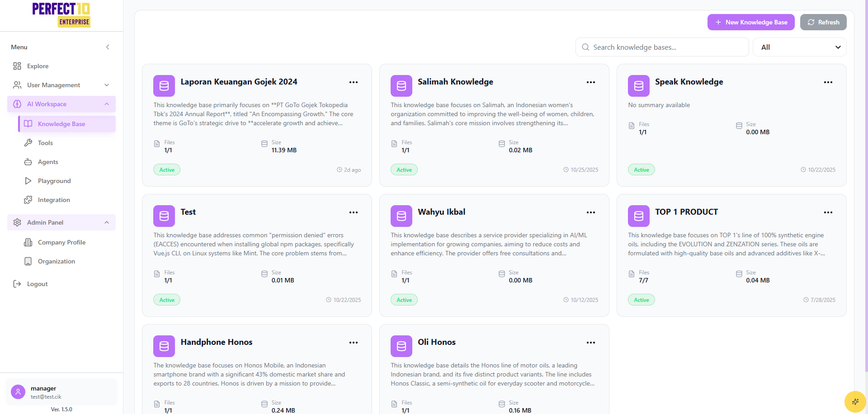
Task: Click the database icon of Oli Honos
Action: pos(401,346)
